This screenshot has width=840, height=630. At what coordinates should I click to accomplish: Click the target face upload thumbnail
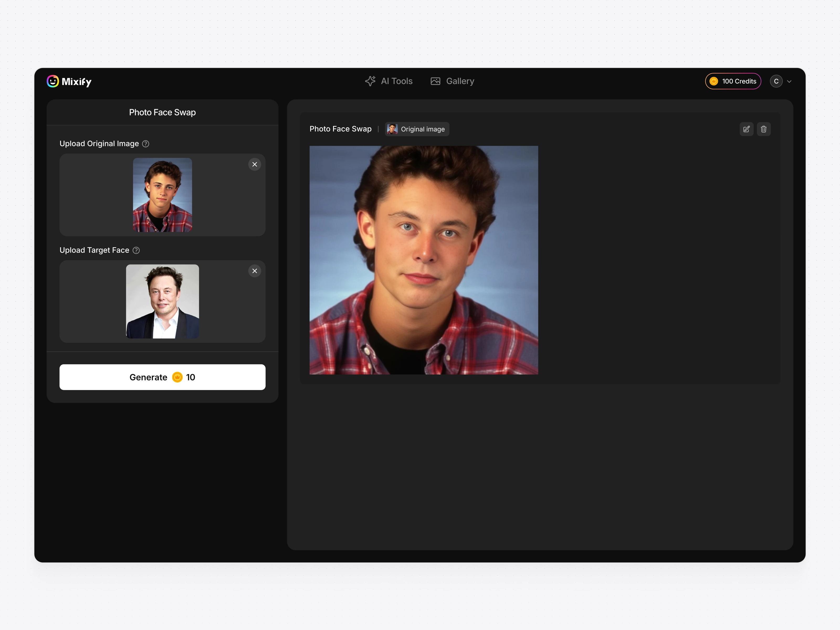[x=162, y=302]
